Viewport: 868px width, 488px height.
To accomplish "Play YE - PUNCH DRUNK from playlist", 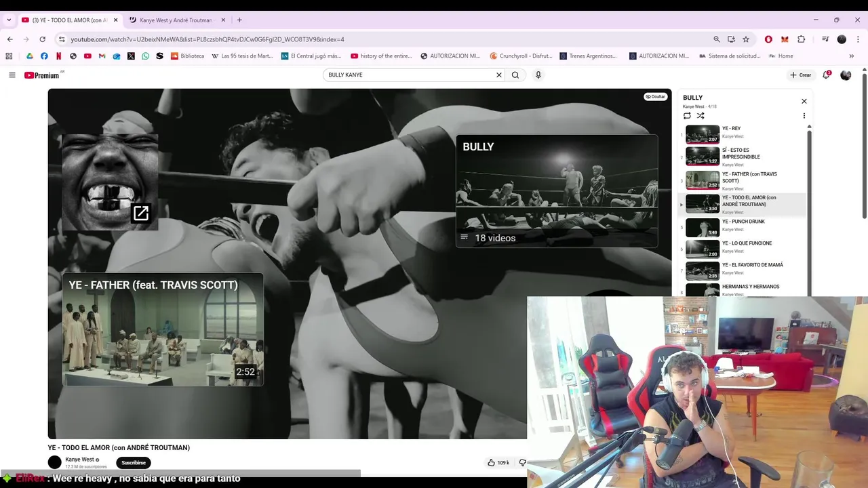I will pos(743,227).
